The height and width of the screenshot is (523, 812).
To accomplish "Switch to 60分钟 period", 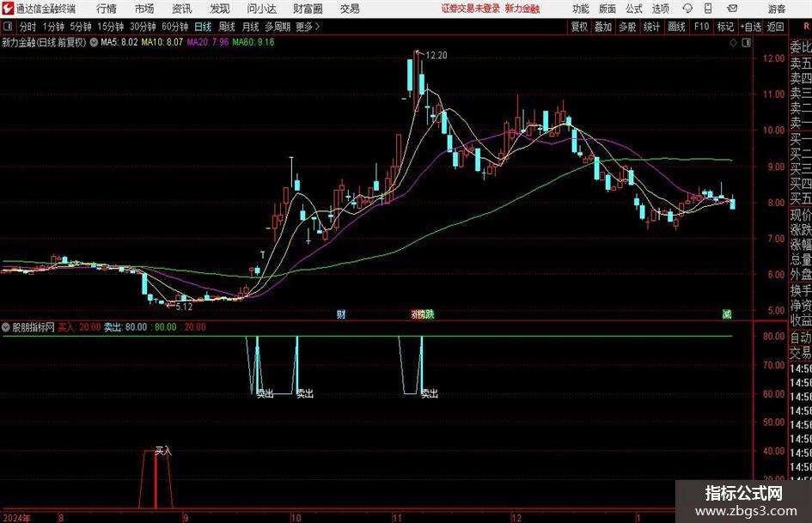I will [174, 27].
